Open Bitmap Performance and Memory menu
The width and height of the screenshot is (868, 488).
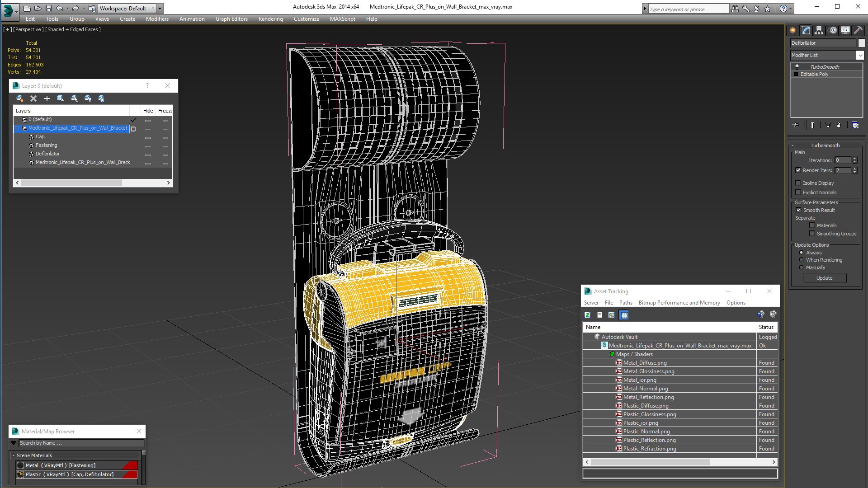[x=679, y=303]
